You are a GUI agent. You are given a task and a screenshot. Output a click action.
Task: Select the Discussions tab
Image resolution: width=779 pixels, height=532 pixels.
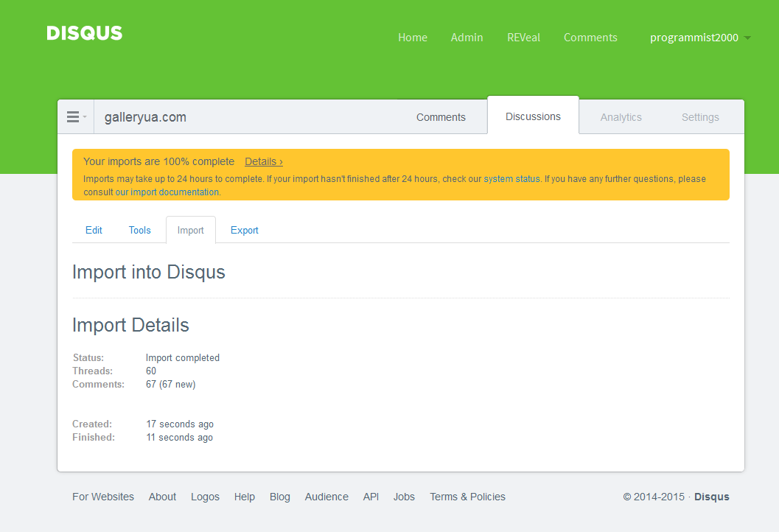click(533, 116)
